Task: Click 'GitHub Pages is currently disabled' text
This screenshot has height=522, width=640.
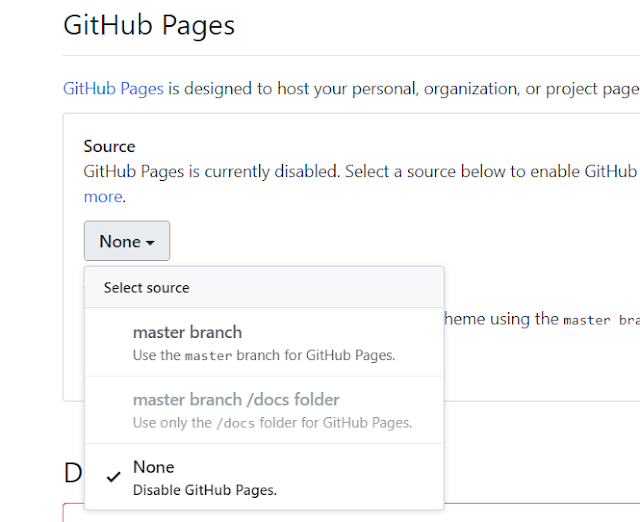Action: (211, 171)
